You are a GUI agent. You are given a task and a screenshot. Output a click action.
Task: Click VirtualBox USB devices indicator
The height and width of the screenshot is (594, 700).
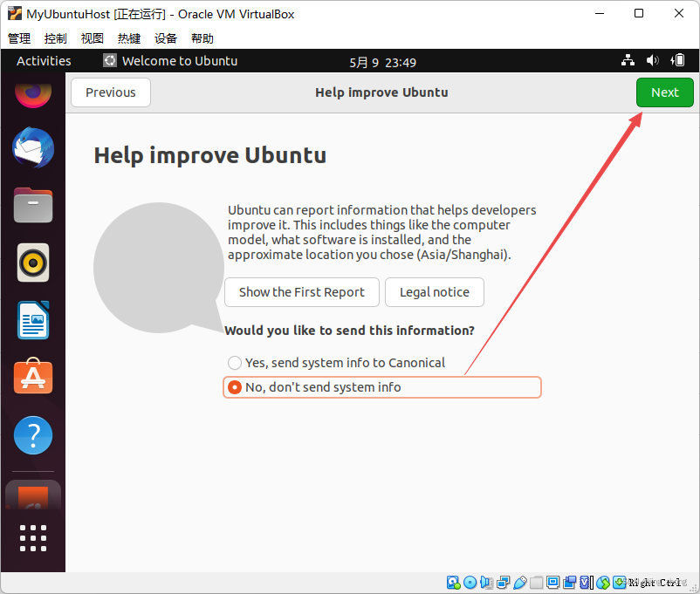click(520, 583)
